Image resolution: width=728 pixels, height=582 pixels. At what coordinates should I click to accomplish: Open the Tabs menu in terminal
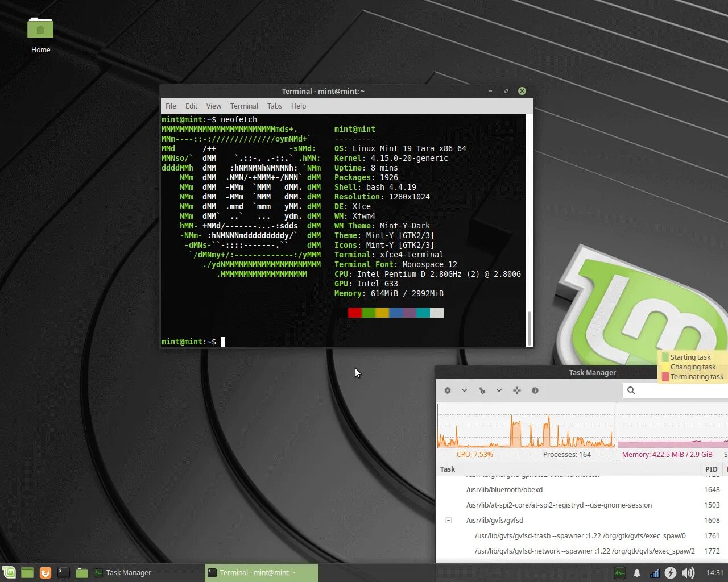(275, 106)
